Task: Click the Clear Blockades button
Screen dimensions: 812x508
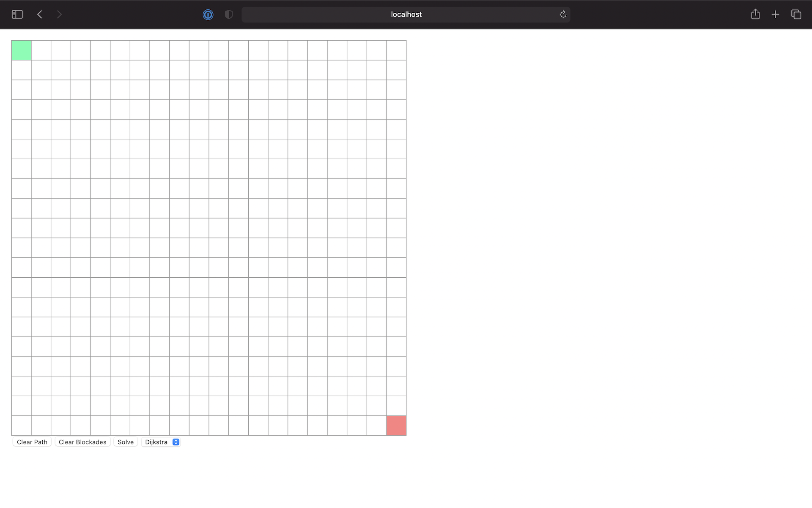Action: tap(82, 442)
